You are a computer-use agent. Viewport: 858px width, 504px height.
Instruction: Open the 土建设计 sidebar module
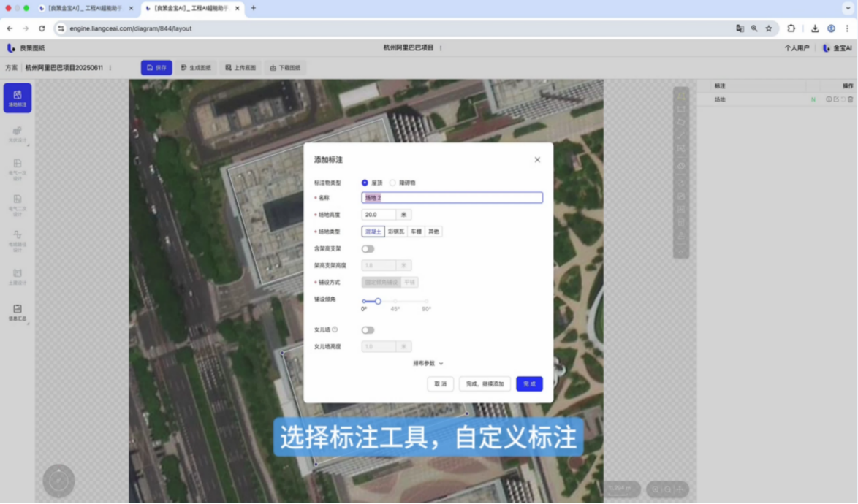18,277
